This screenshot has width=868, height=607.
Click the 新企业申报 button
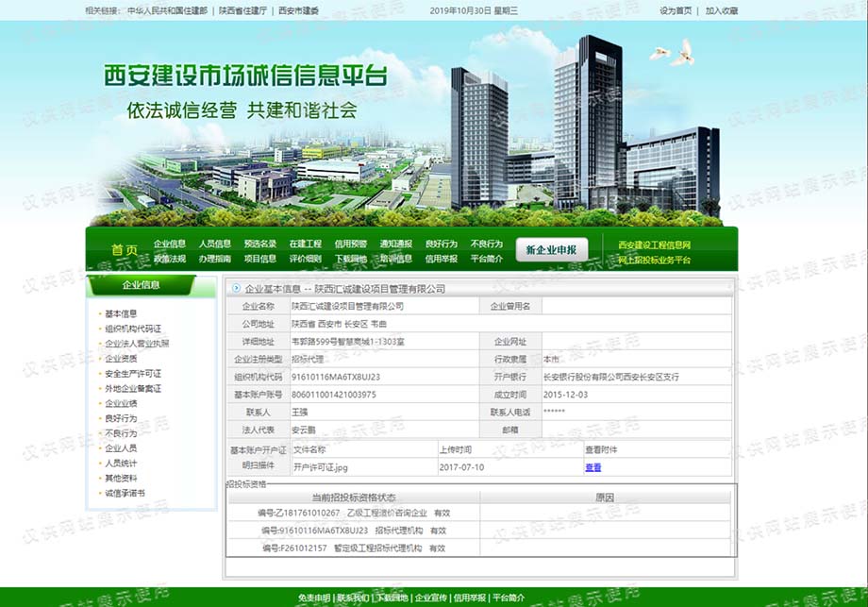(x=551, y=250)
